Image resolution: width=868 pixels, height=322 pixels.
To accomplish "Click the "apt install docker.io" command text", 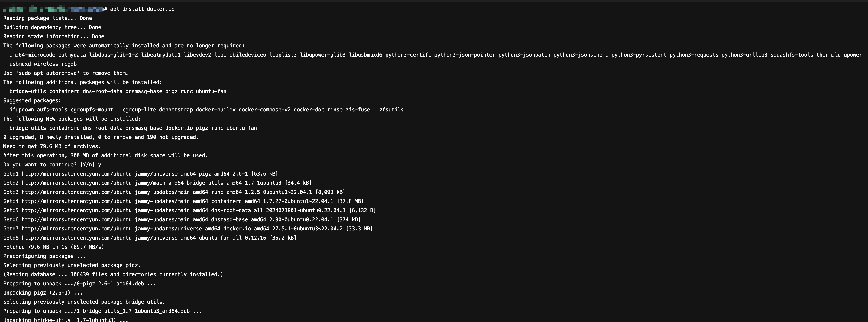I will 142,9.
